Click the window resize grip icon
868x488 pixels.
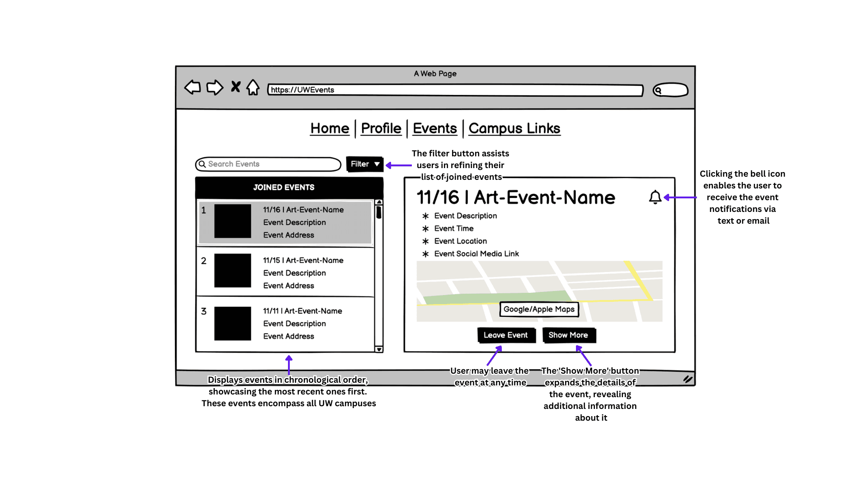688,379
